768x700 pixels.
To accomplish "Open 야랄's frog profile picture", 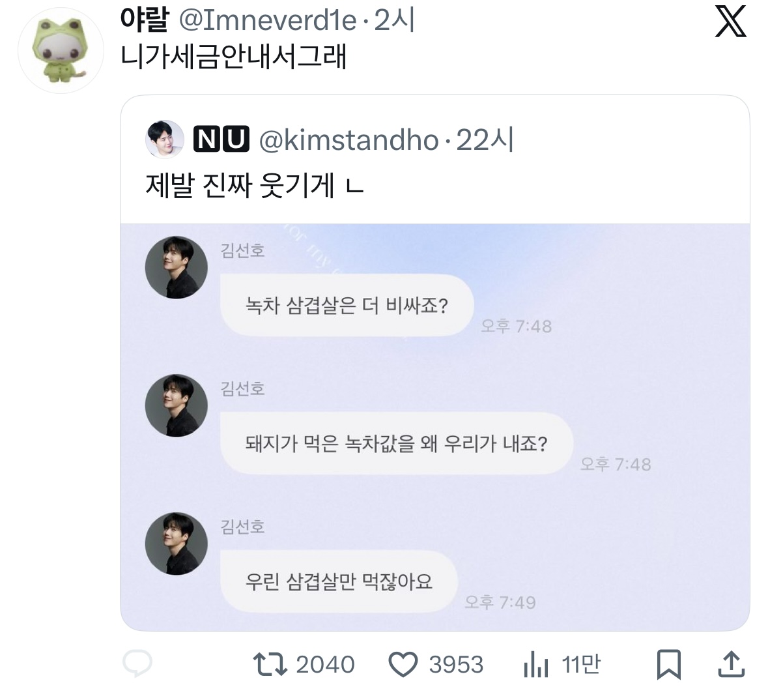I will (60, 46).
